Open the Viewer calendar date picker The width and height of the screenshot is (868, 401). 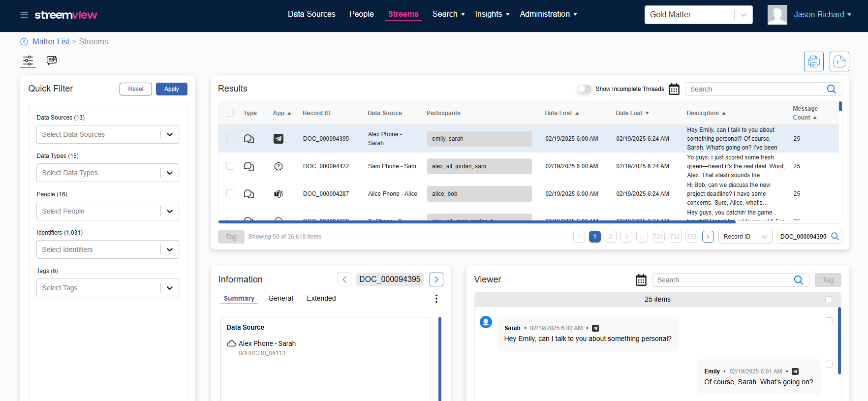[641, 280]
